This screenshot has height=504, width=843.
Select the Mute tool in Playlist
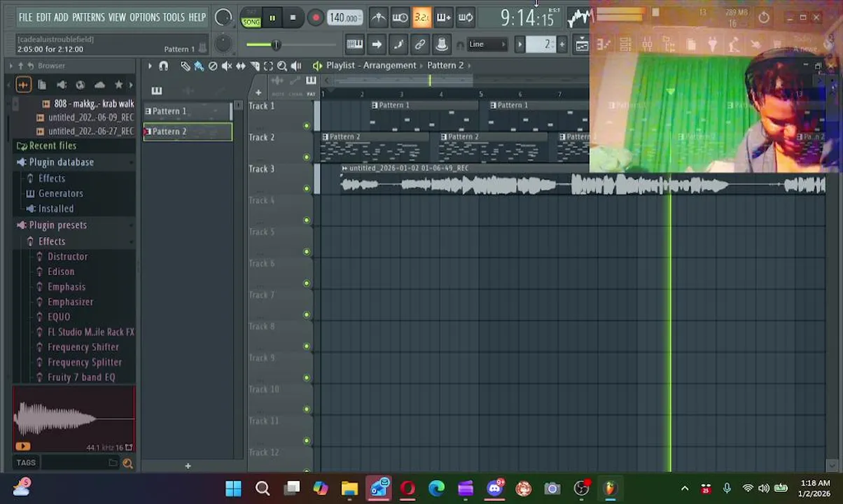[227, 66]
